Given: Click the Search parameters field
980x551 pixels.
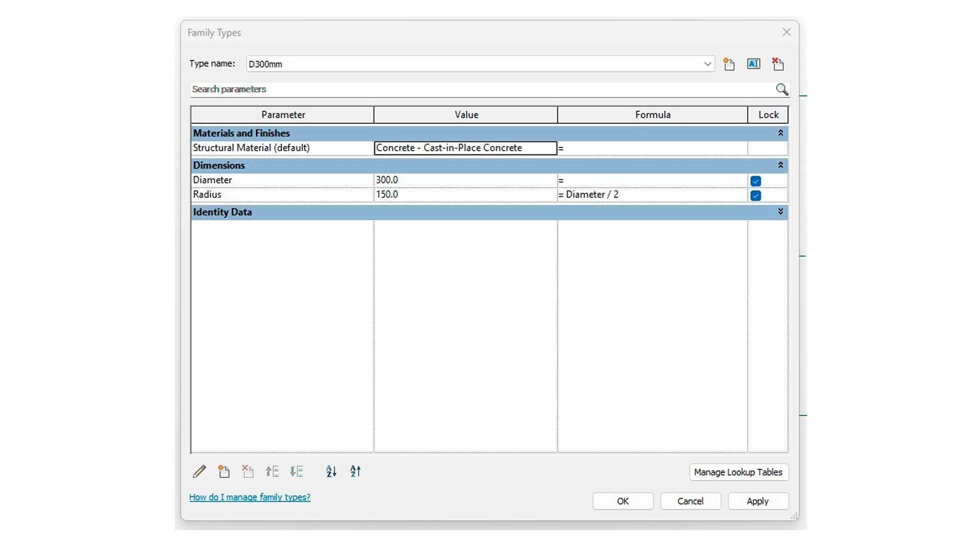Looking at the screenshot, I should [480, 90].
